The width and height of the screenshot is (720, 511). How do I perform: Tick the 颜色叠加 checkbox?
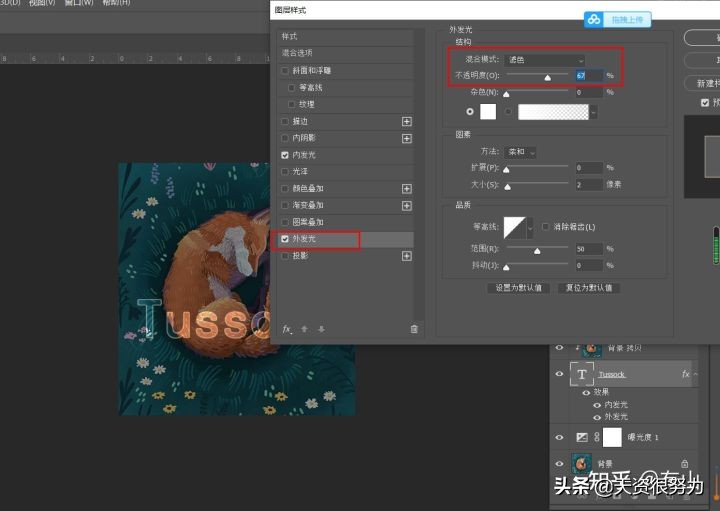point(285,188)
